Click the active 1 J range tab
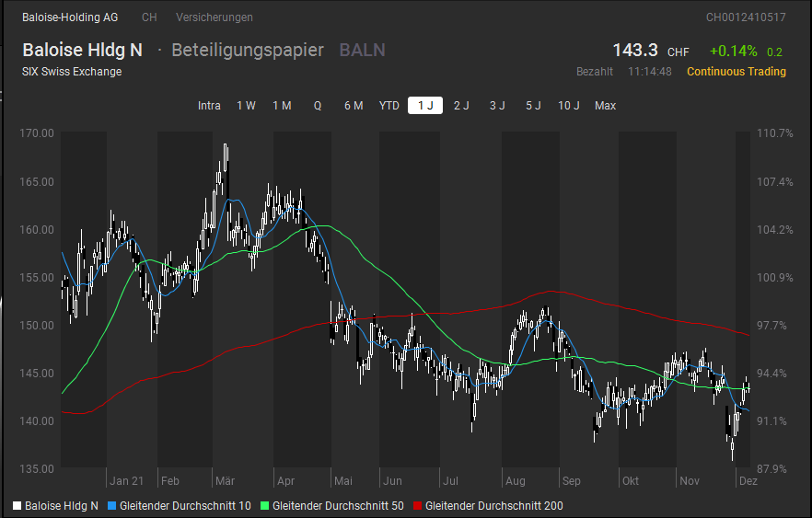 pos(425,106)
